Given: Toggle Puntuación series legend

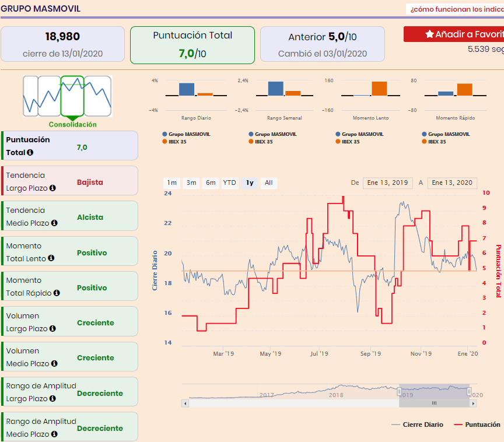Looking at the screenshot, I should coord(477,425).
